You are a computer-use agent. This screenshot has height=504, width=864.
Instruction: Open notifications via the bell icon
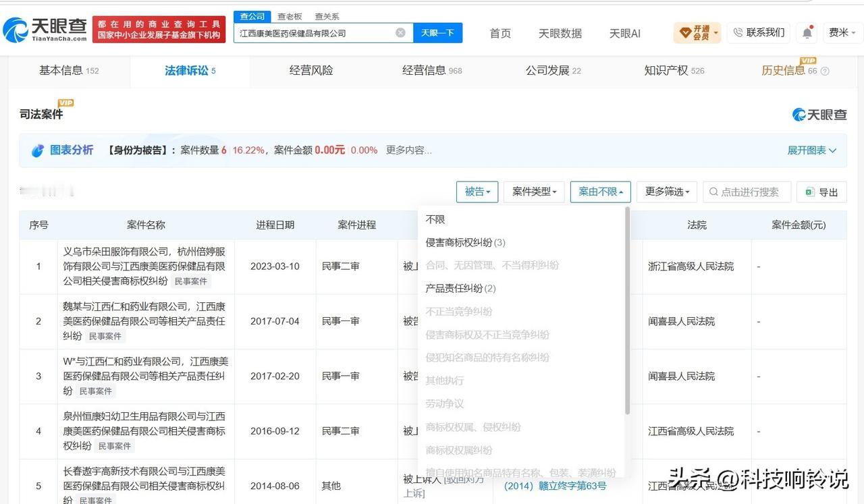pyautogui.click(x=807, y=32)
